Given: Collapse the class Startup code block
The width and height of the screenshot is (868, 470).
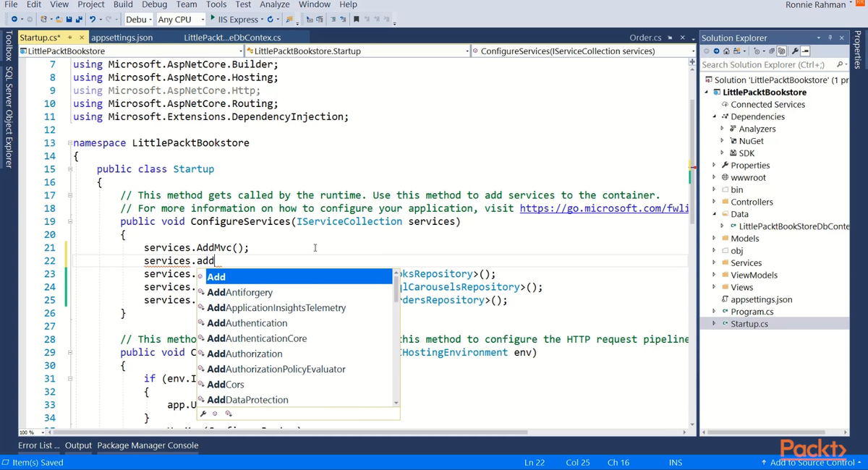Looking at the screenshot, I should (x=69, y=169).
